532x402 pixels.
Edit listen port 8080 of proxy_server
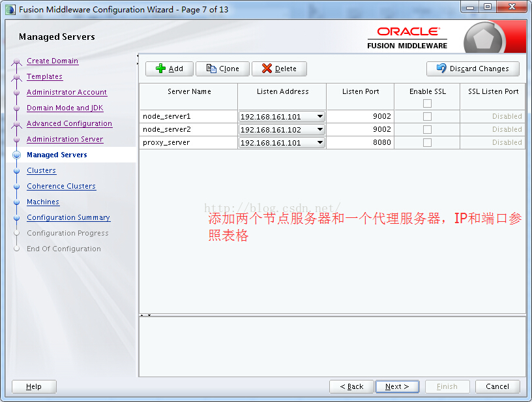point(360,143)
